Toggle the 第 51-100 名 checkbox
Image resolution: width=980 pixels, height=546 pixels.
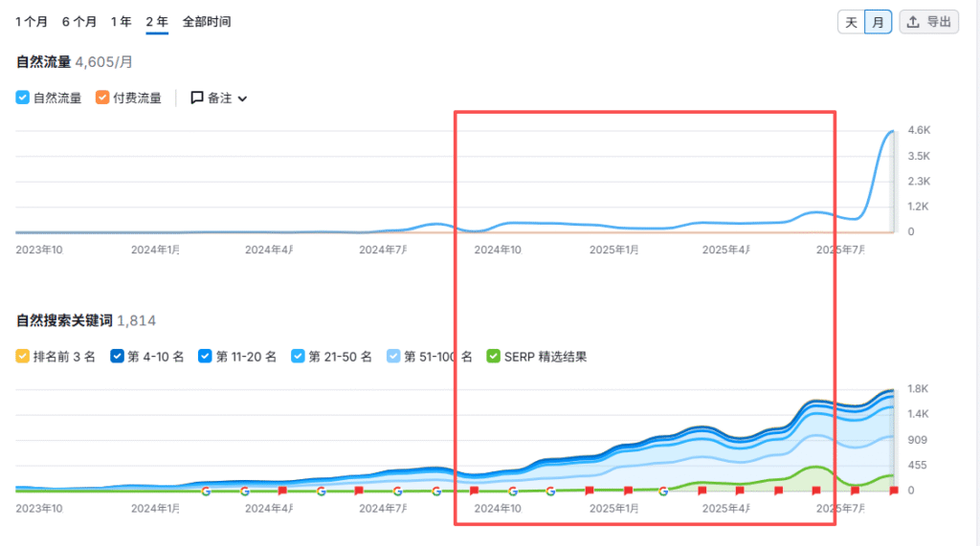tap(393, 357)
